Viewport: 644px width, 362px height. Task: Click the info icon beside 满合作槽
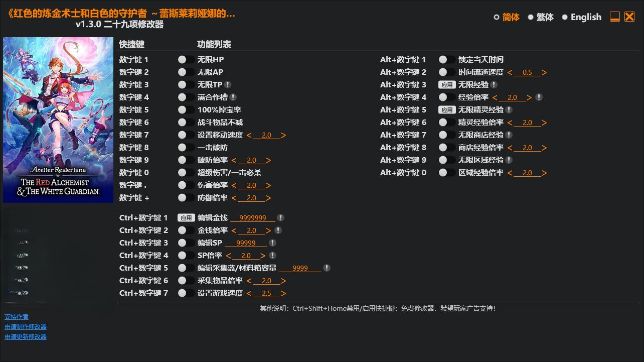point(233,97)
